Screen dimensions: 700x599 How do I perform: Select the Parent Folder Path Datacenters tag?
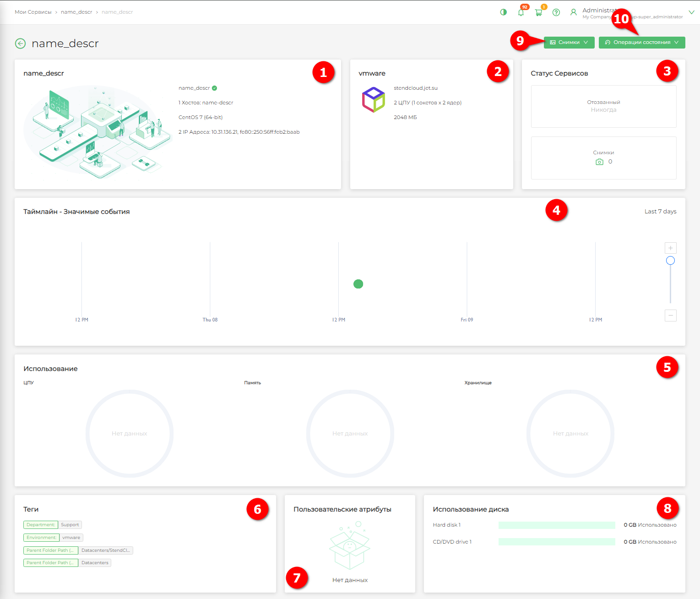pos(67,563)
